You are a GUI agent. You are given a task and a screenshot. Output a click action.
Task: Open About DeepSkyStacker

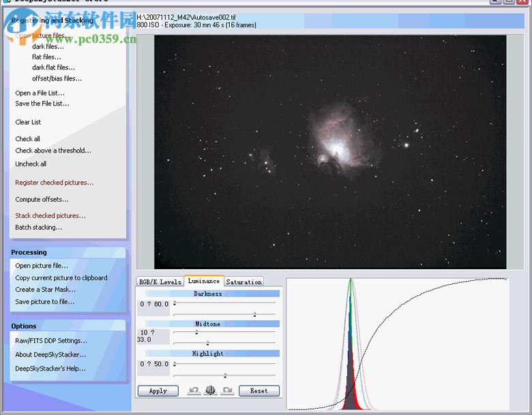click(50, 354)
